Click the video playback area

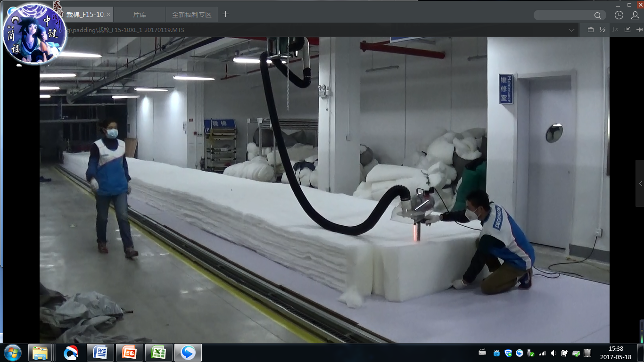[x=324, y=189]
